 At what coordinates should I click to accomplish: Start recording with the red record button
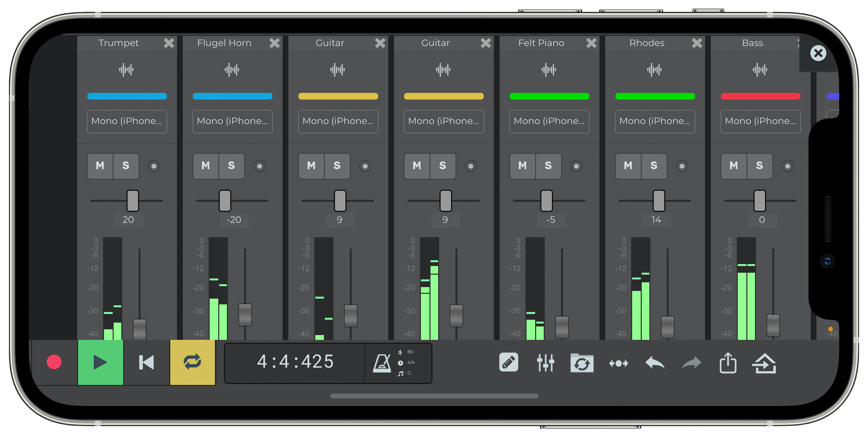[x=54, y=362]
